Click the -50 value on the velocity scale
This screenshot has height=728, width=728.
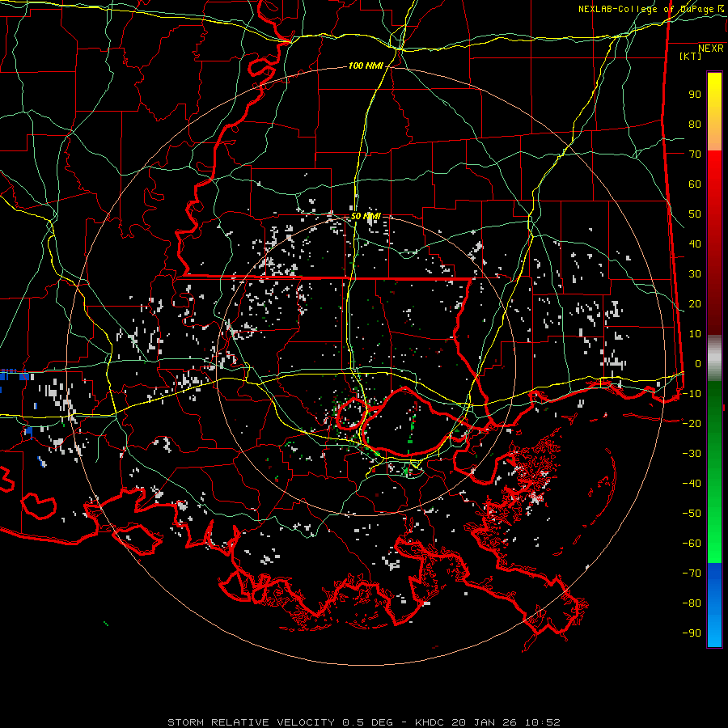pyautogui.click(x=692, y=514)
